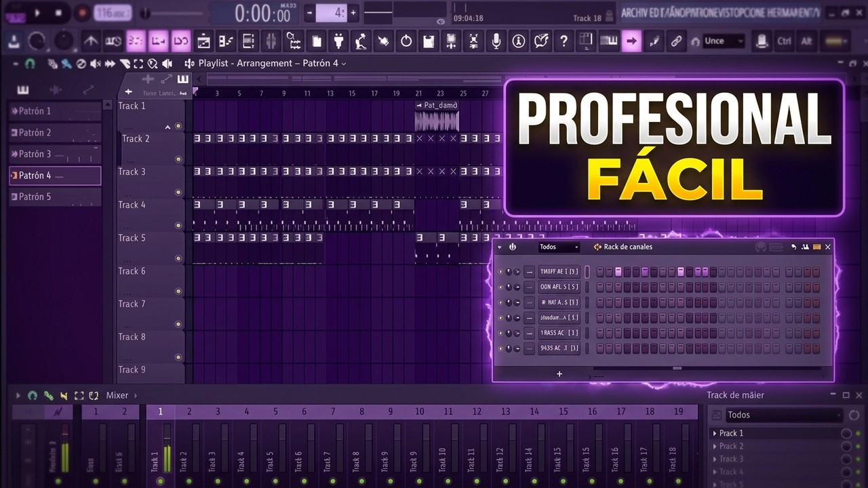The image size is (868, 488).
Task: Click the speaker mute icon in playlist toolbar
Action: pyautogui.click(x=94, y=64)
